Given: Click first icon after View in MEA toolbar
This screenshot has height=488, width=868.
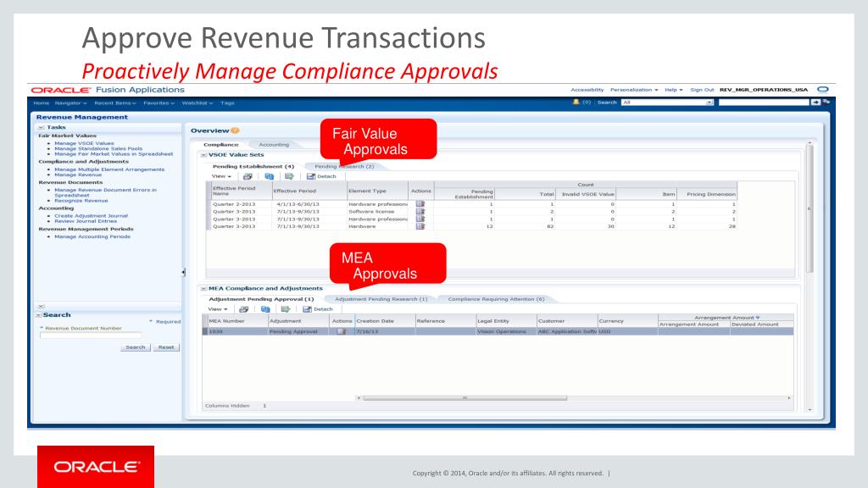Looking at the screenshot, I should pos(243,309).
